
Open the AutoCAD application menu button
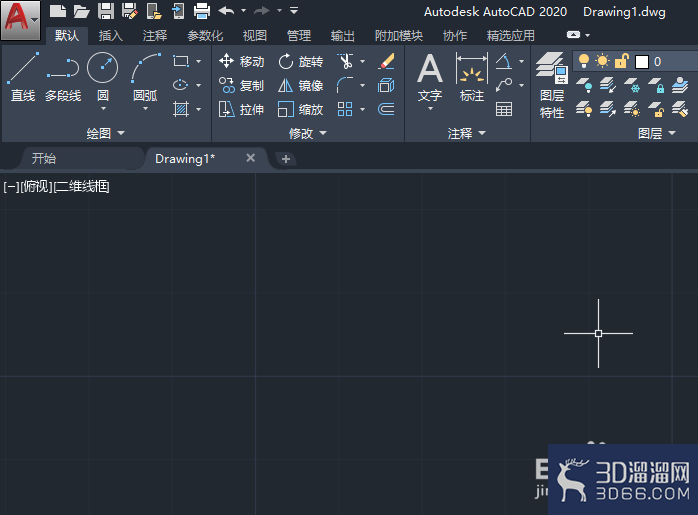tap(20, 20)
